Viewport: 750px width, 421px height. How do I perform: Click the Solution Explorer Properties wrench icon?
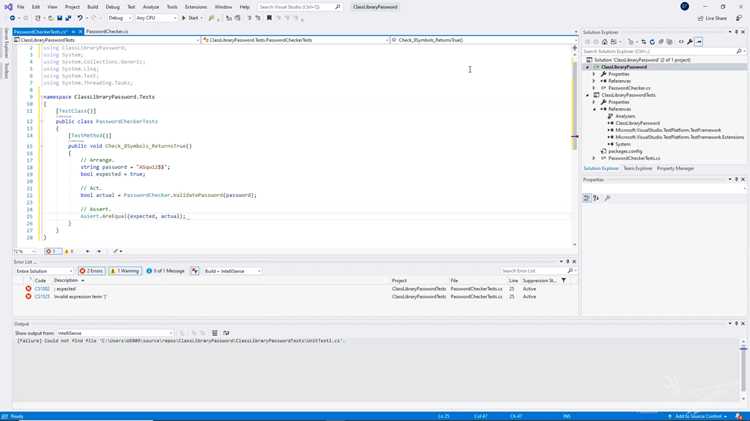690,42
